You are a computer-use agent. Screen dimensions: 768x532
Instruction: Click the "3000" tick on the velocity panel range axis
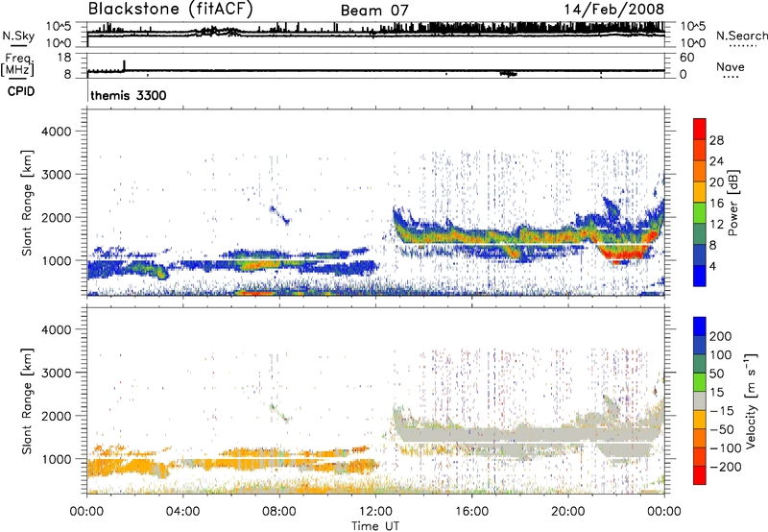click(57, 373)
